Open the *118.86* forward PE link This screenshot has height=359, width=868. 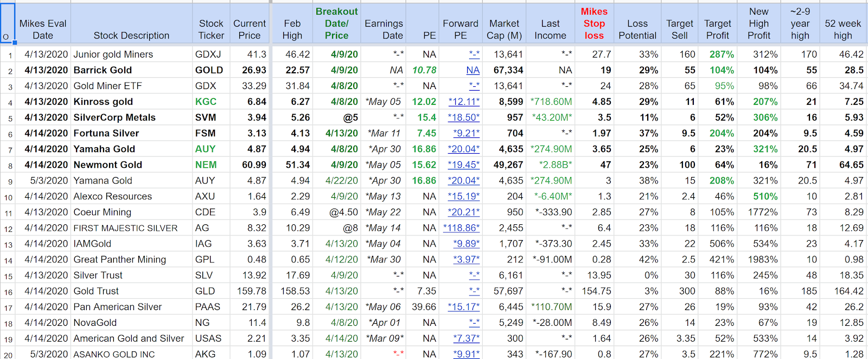click(x=462, y=228)
